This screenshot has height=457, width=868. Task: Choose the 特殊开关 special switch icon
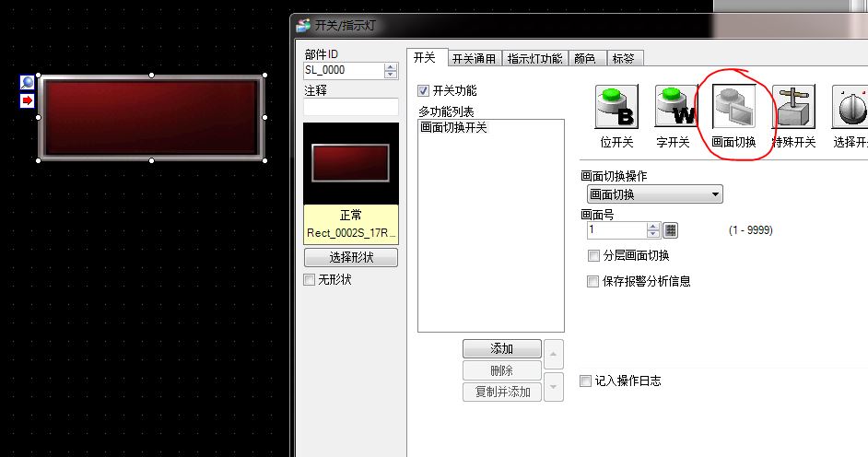click(792, 107)
